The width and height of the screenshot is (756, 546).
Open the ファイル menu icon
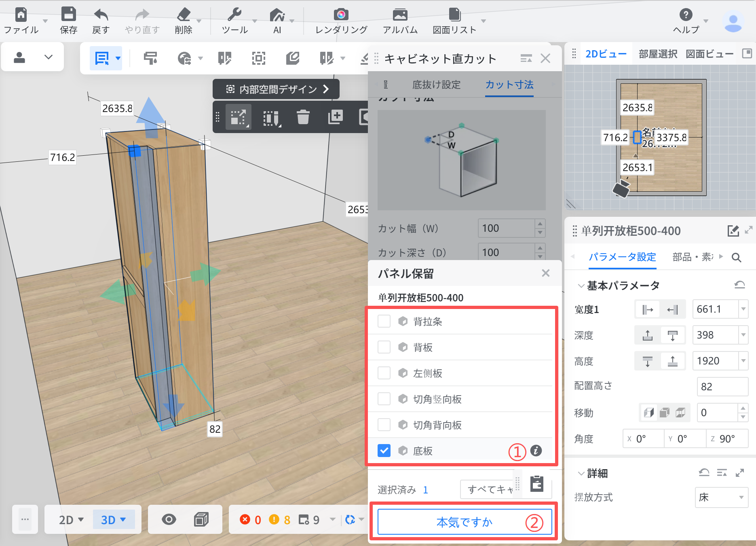[x=21, y=15]
